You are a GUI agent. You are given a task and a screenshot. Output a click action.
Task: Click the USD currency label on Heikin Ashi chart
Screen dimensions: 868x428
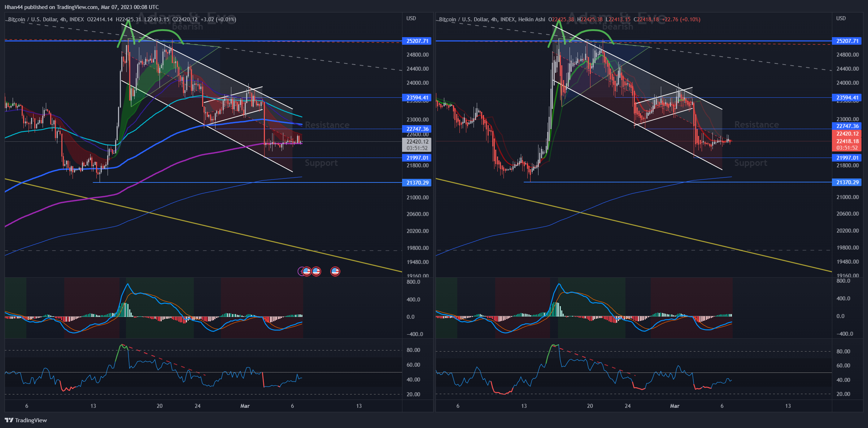click(x=841, y=18)
